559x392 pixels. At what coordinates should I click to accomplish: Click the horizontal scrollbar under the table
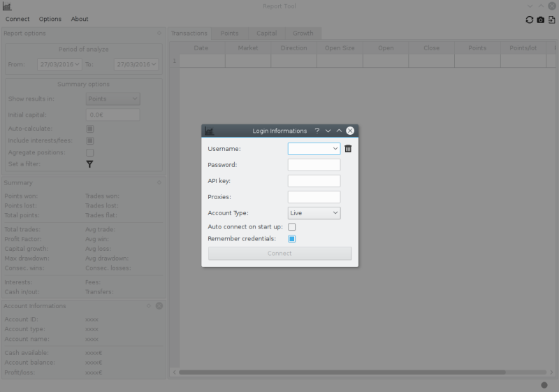click(349, 372)
